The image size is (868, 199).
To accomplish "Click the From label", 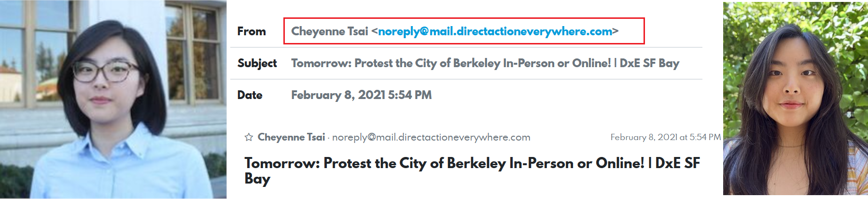I will [x=252, y=31].
